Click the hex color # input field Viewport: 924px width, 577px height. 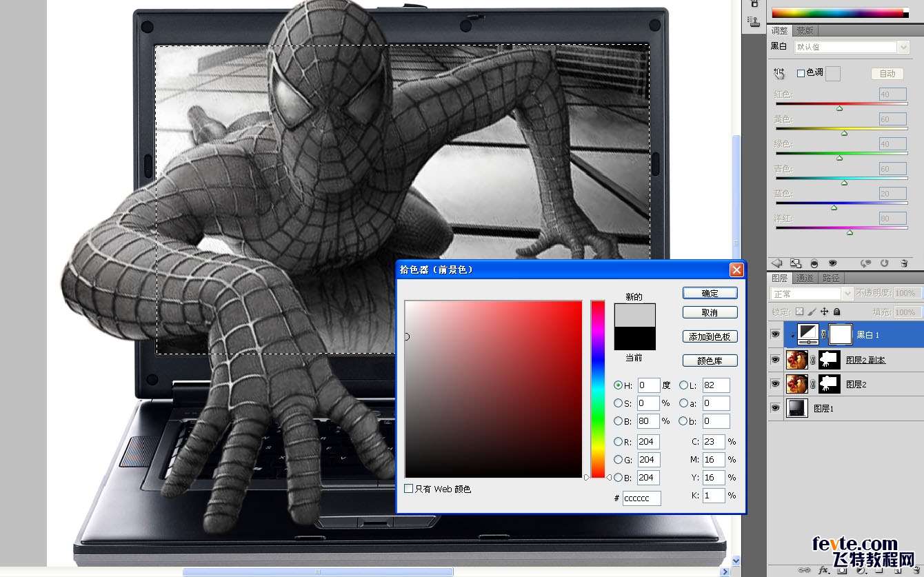(x=641, y=498)
